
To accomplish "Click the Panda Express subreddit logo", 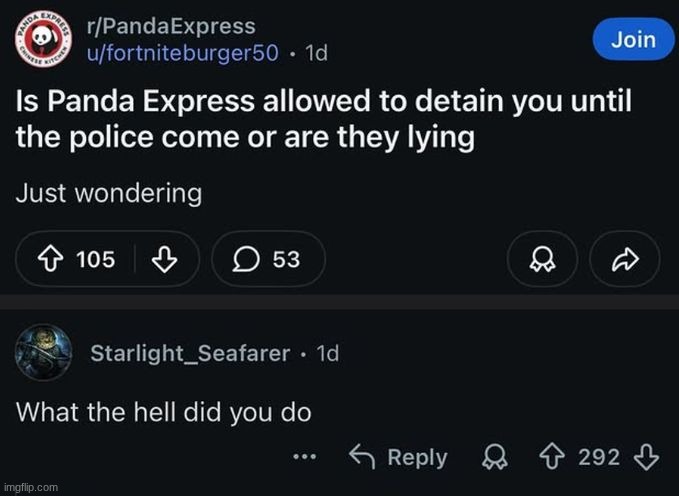I will 43,40.
